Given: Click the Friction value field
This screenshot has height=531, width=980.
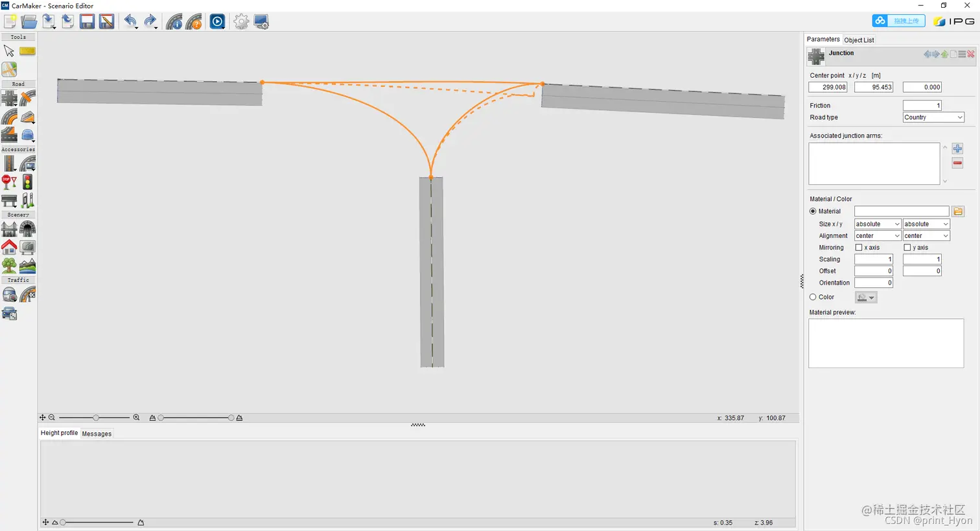Looking at the screenshot, I should tap(922, 106).
